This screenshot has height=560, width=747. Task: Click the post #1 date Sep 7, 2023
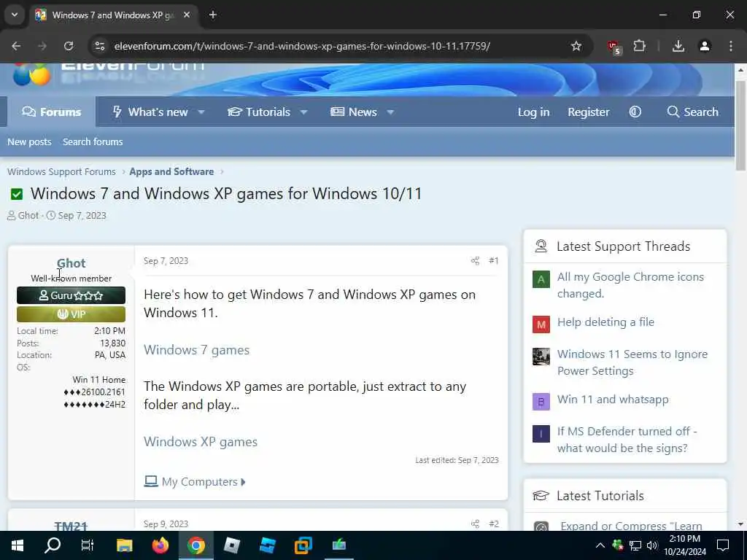point(166,261)
